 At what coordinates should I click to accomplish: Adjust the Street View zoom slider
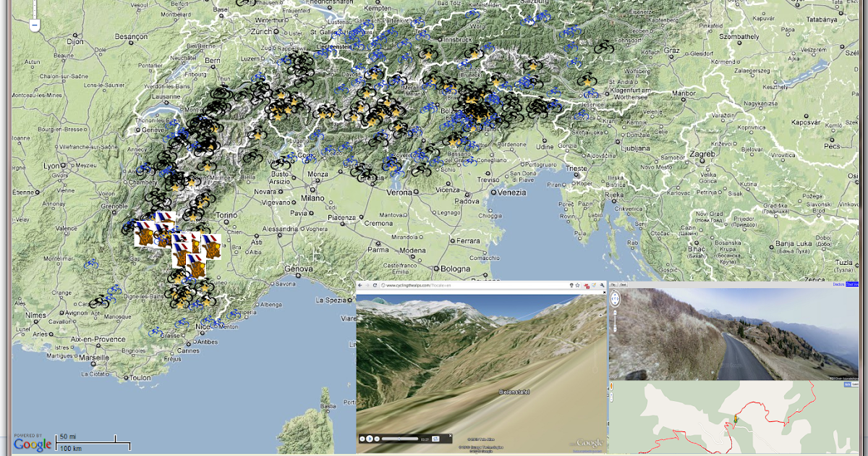click(x=615, y=321)
